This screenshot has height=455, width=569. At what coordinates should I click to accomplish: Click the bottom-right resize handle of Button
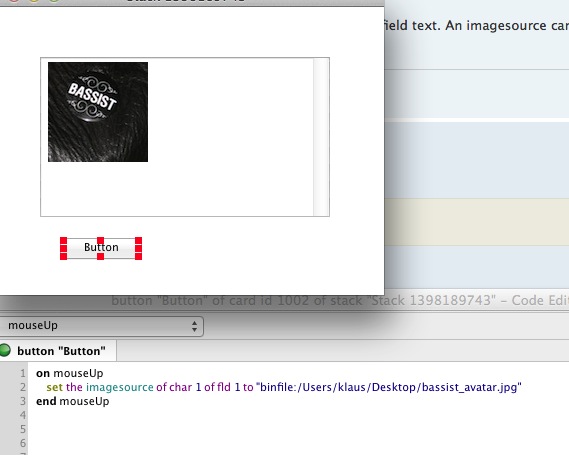(x=138, y=257)
